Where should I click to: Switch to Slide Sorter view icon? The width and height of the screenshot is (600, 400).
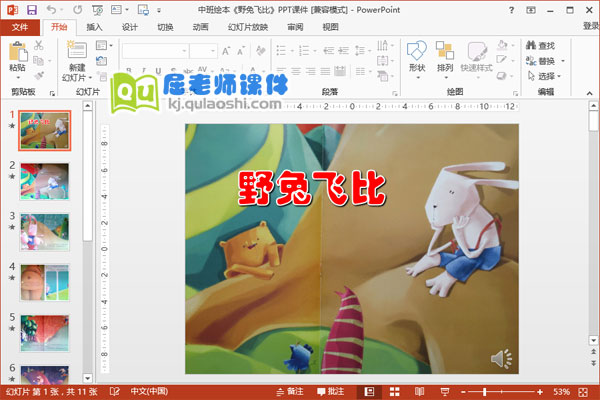(393, 391)
